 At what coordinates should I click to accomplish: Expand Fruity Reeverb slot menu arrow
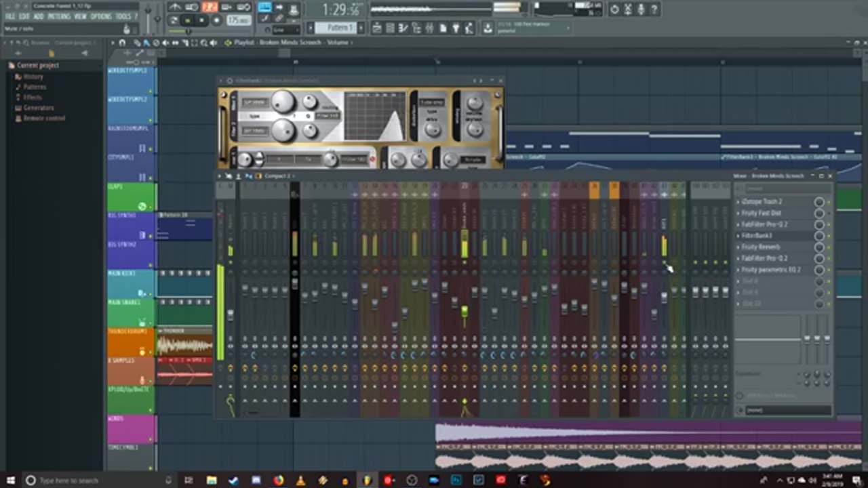738,247
